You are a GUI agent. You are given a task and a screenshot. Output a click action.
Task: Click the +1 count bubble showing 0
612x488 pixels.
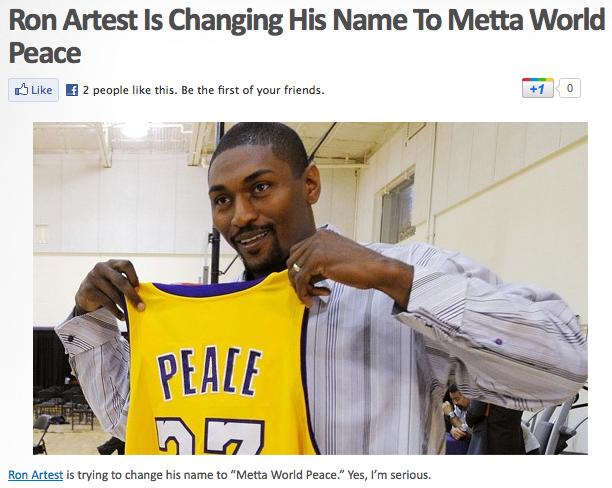click(x=569, y=88)
